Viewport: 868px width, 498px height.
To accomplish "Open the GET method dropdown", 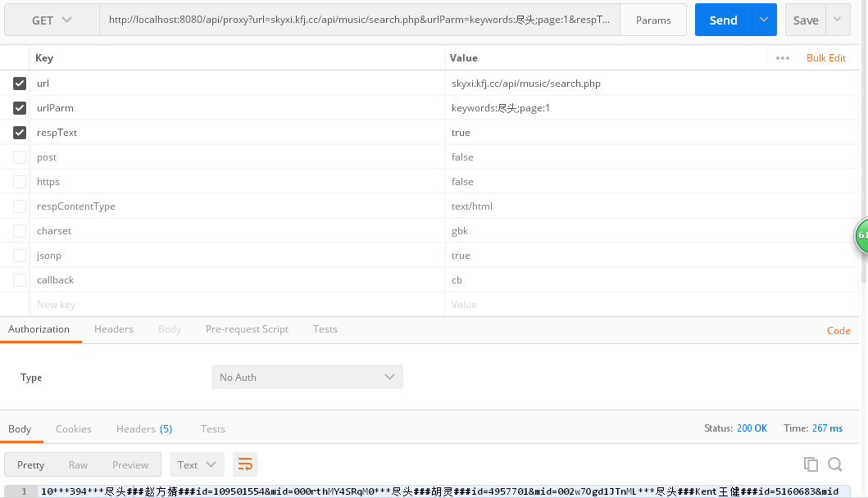I will pos(52,20).
